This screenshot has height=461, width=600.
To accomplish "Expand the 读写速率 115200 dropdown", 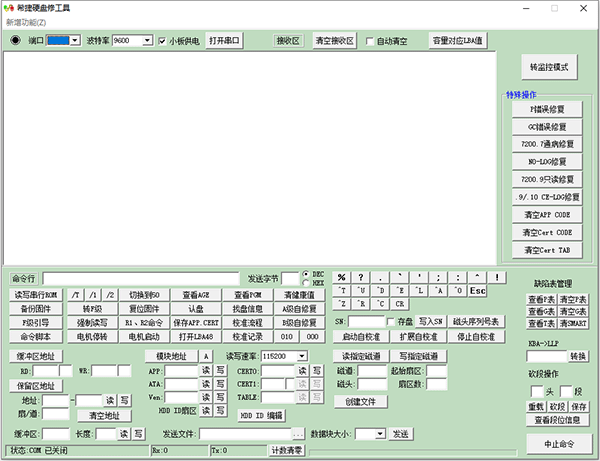I will pos(301,356).
